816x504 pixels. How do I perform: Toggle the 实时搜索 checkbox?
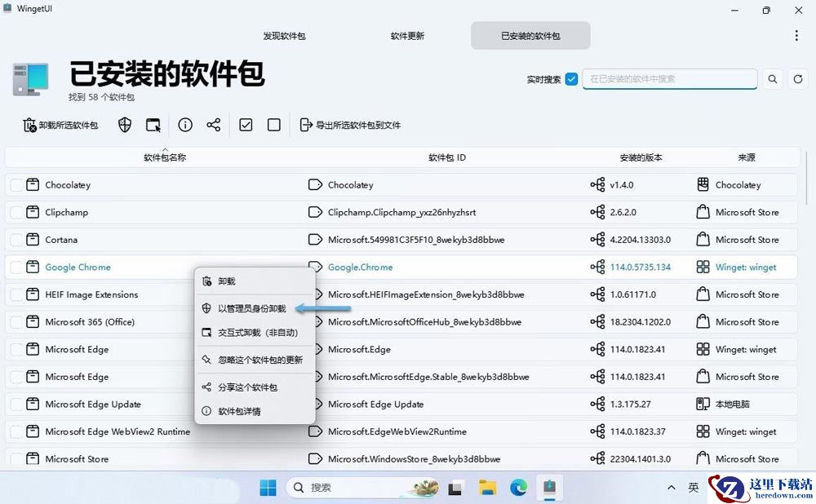(x=571, y=79)
